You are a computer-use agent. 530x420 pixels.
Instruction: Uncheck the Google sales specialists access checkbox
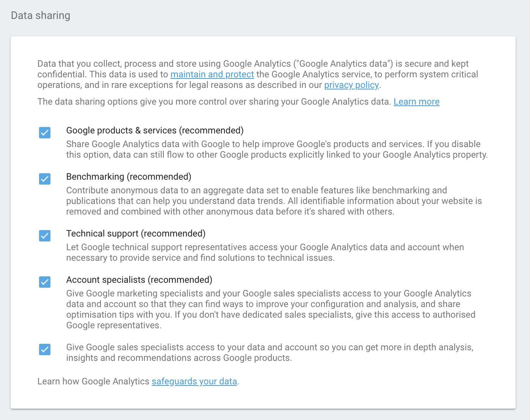pos(45,349)
